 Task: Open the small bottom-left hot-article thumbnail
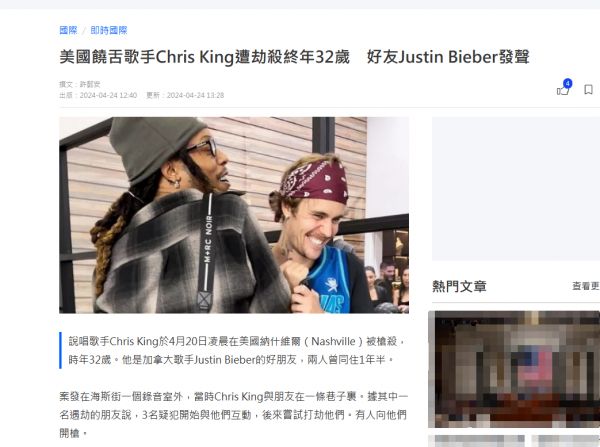(476, 441)
